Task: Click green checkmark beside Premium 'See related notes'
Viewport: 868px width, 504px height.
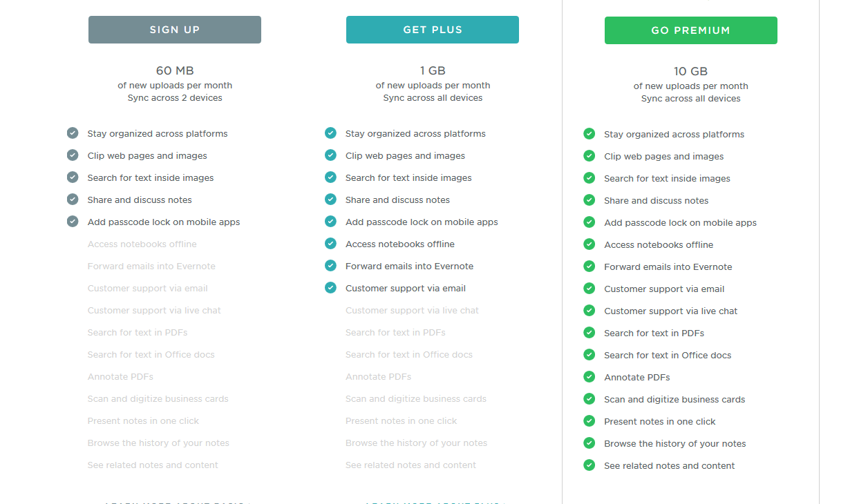Action: 589,465
